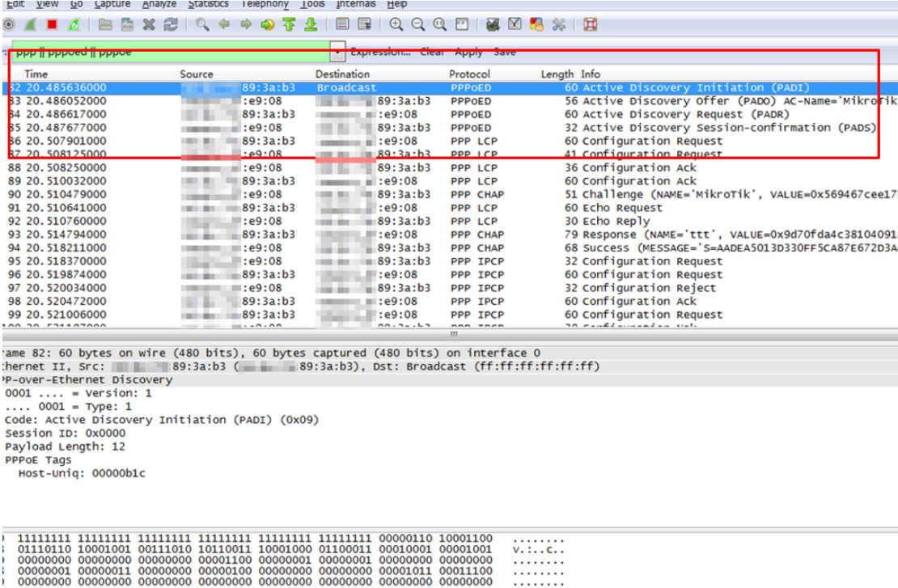The image size is (898, 588).
Task: Select the IPCP Configuration Reject packet 97
Action: [450, 288]
